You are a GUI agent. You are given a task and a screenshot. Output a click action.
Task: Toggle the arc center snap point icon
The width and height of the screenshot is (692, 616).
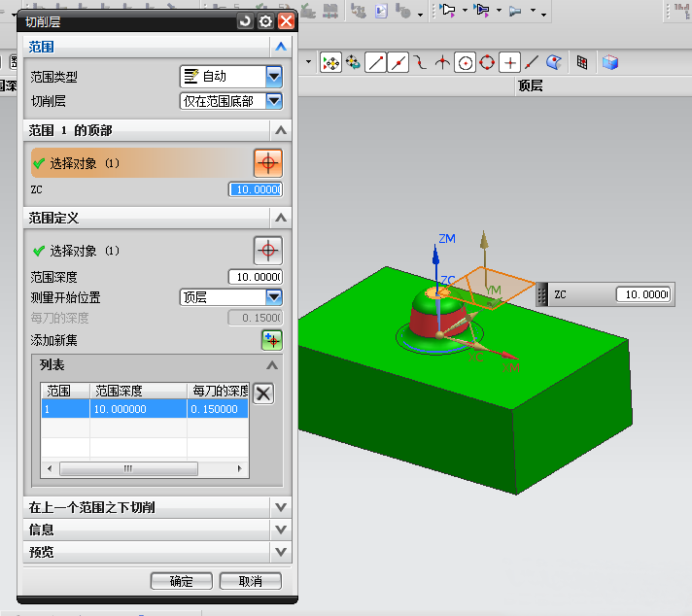(x=465, y=62)
